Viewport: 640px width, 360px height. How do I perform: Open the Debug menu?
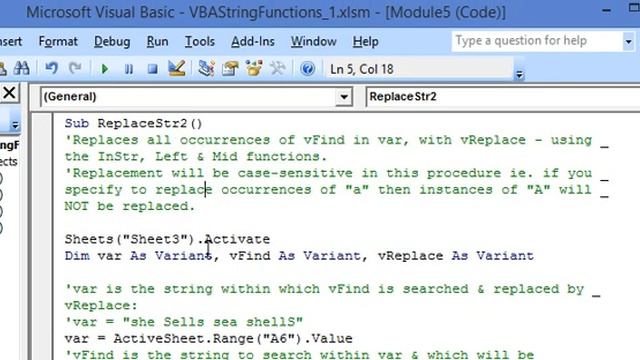(x=112, y=41)
